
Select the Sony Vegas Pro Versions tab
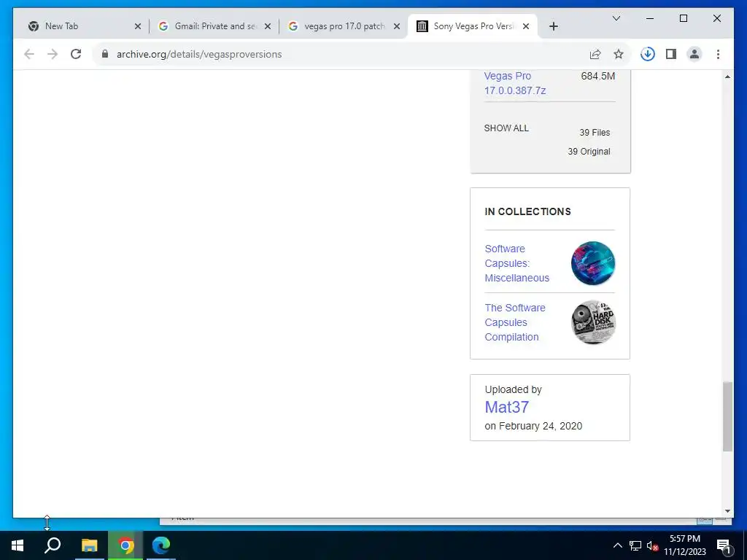(x=473, y=26)
